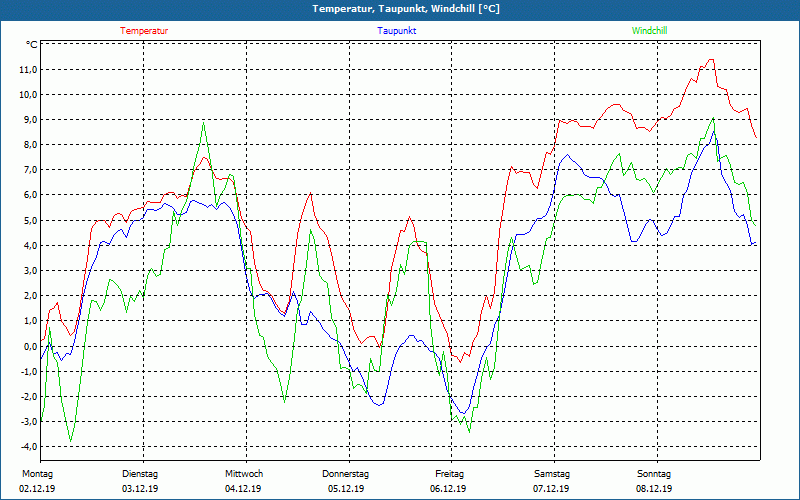Click the 11,0 y-axis value

28,70
